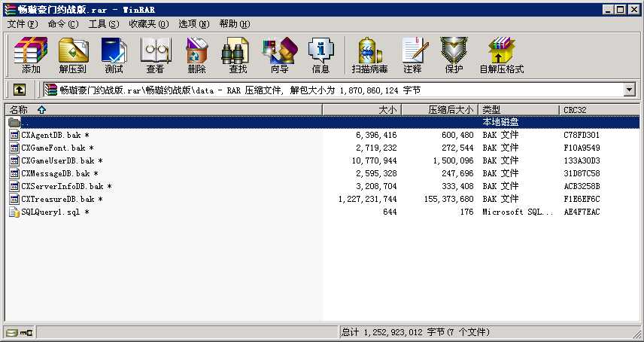644x342 pixels.
Task: Click the key password icon in status bar
Action: [26, 332]
